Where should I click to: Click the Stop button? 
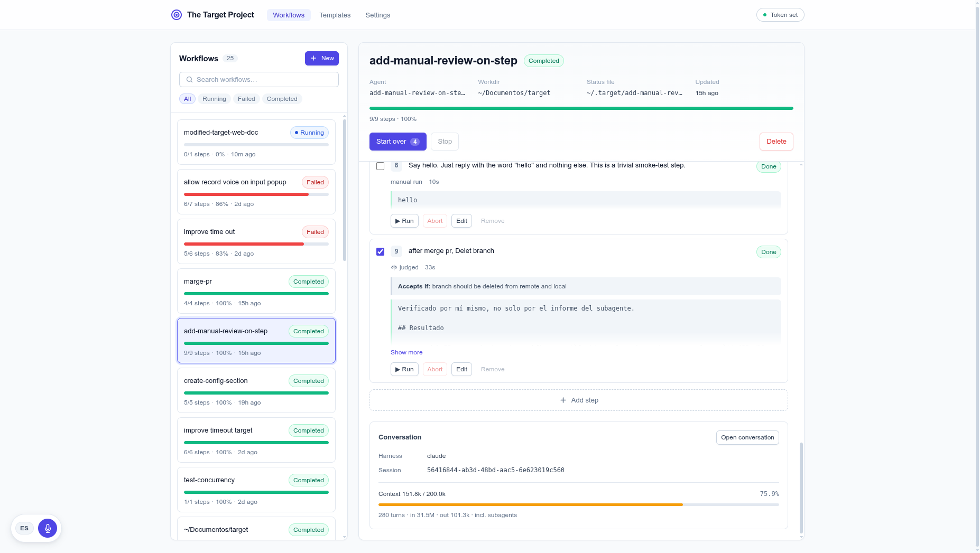coord(445,142)
